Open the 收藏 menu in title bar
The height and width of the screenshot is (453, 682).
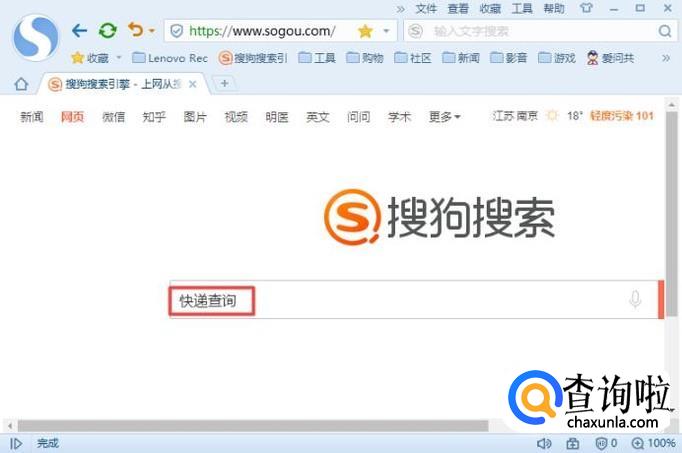(x=490, y=8)
